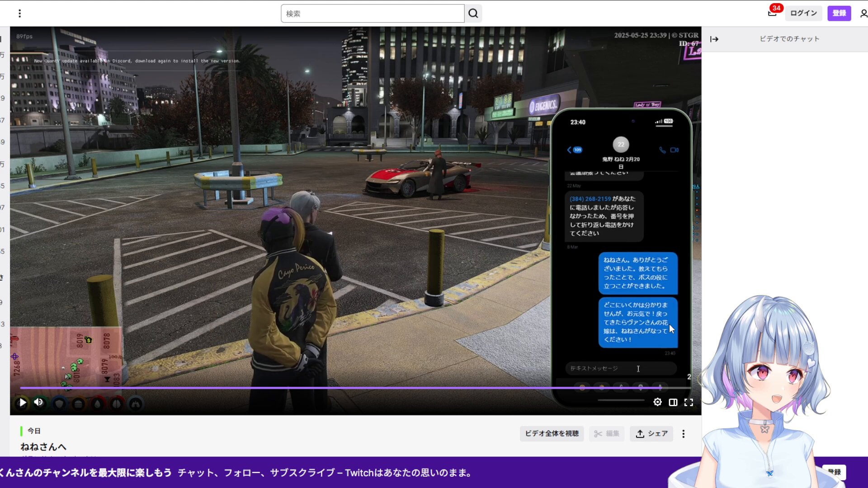Image resolution: width=868 pixels, height=488 pixels.
Task: Click the ログイン button
Action: [803, 13]
